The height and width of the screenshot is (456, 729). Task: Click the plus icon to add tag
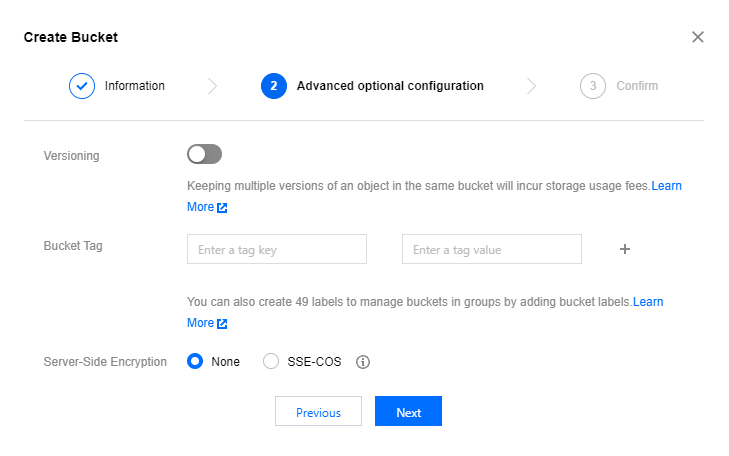coord(625,249)
